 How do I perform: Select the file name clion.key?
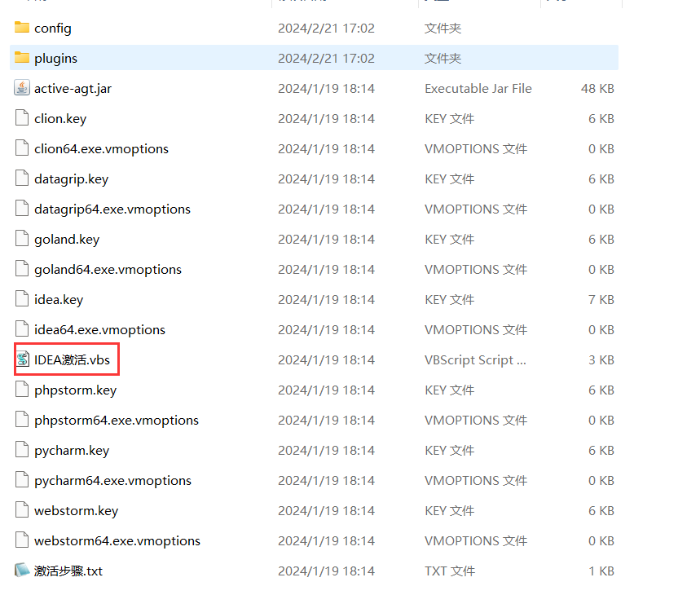(x=60, y=119)
